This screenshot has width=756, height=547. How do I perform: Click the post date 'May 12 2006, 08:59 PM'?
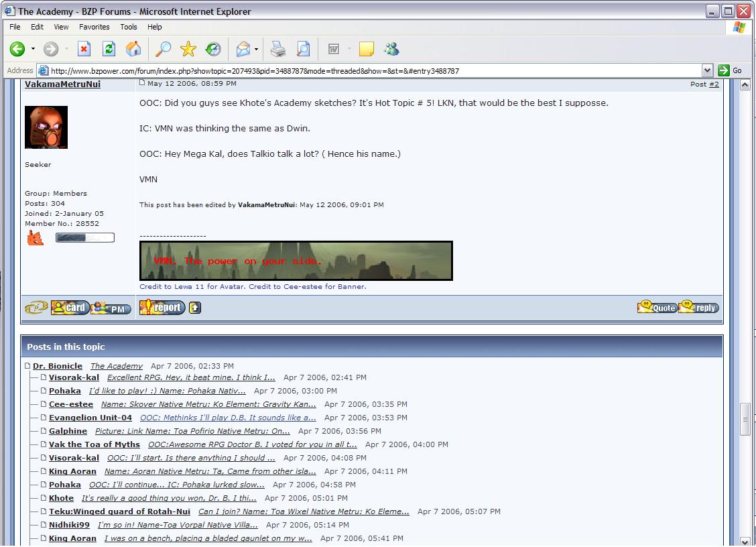click(192, 83)
